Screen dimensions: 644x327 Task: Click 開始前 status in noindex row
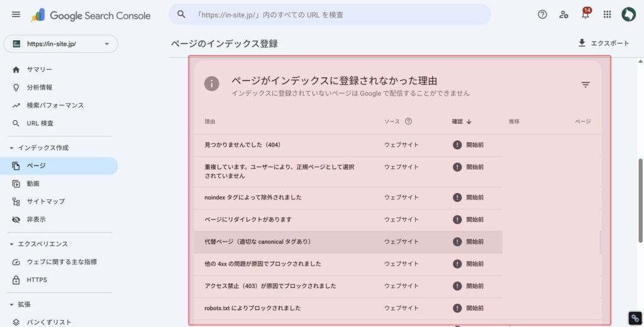[475, 197]
